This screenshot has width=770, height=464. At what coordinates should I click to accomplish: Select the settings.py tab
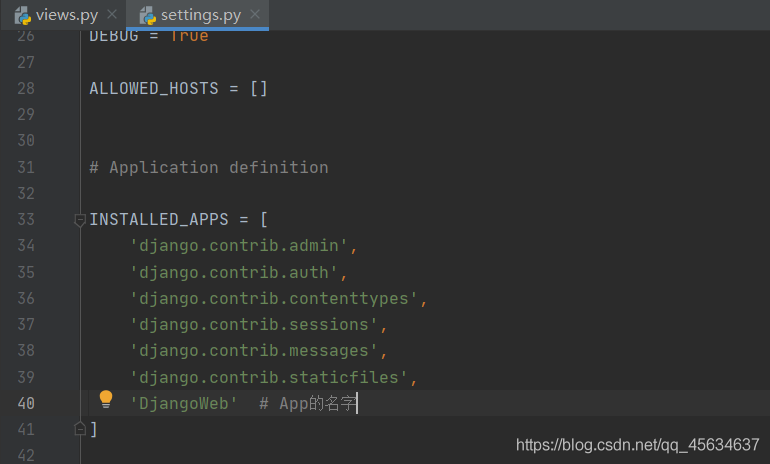coord(197,15)
